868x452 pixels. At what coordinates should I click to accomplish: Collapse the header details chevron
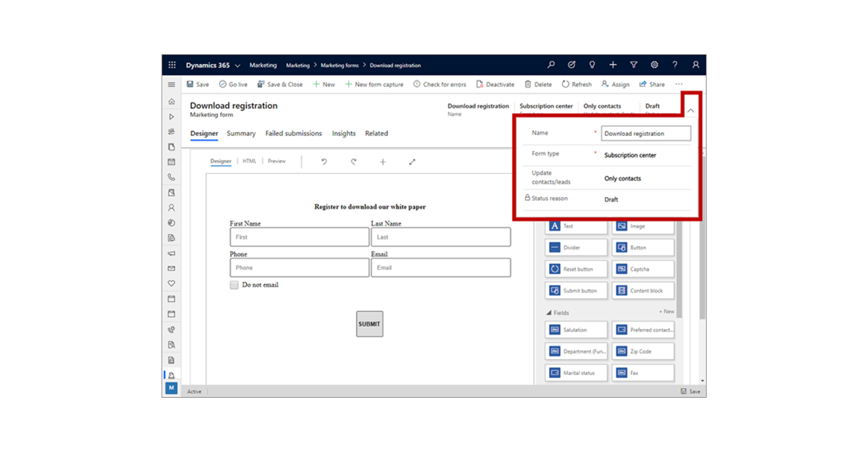point(690,110)
